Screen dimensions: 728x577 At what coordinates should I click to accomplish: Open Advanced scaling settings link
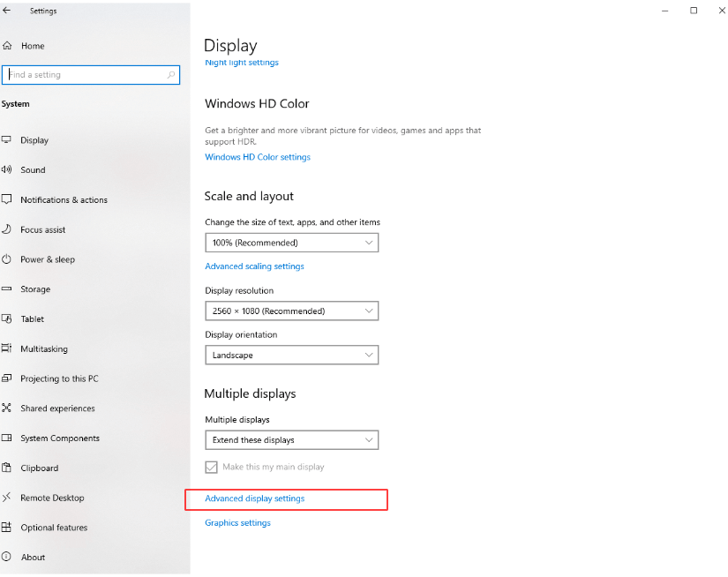click(254, 266)
